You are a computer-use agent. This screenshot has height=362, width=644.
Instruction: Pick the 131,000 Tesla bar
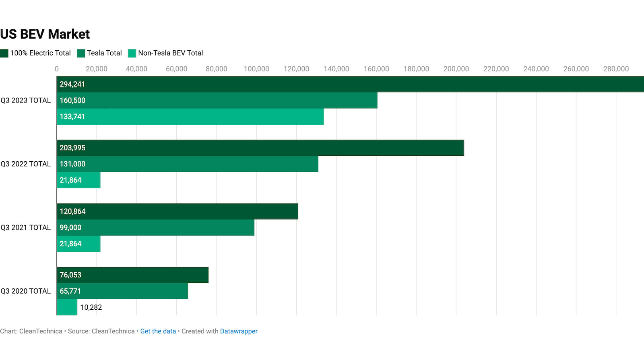coord(188,164)
